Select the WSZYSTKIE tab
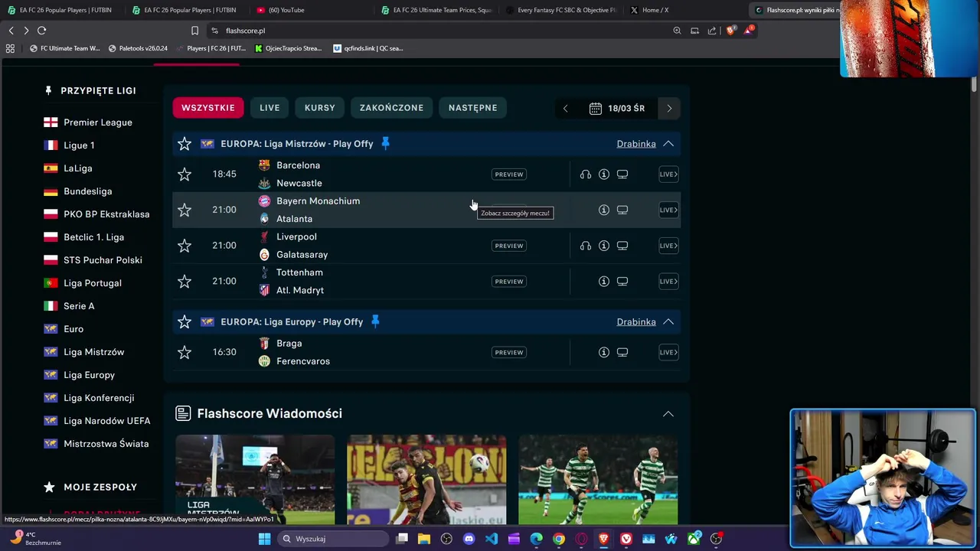 click(208, 108)
